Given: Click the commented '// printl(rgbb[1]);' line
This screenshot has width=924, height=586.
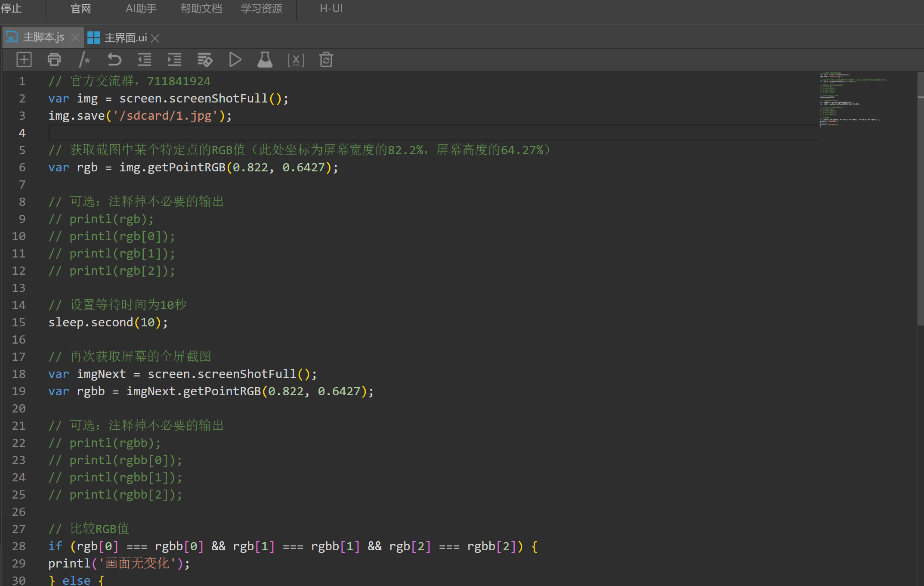Looking at the screenshot, I should (115, 477).
